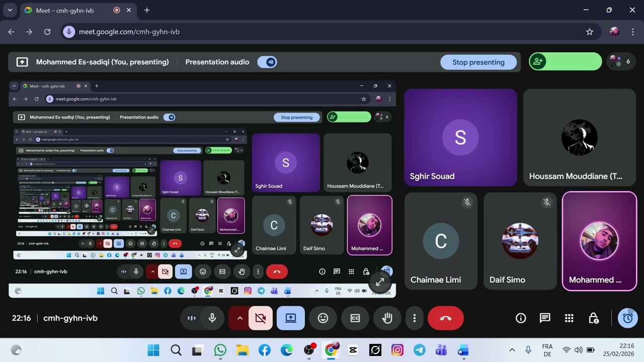Select the large Sghir Souad participant tile
Image resolution: width=644 pixels, height=362 pixels.
(x=460, y=138)
